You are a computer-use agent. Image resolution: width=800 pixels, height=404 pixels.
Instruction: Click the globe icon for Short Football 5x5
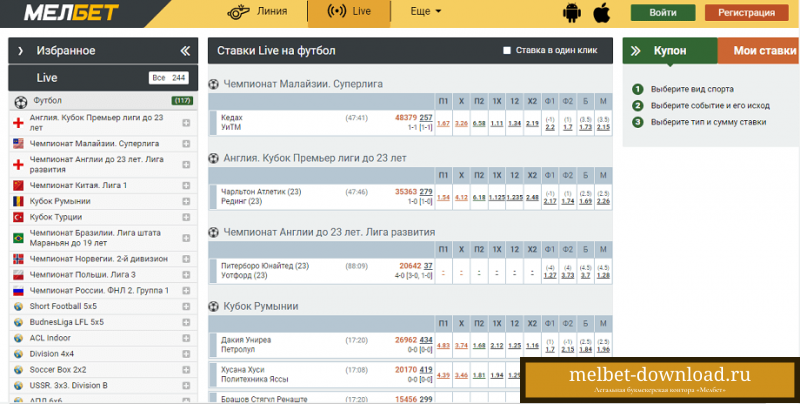[x=18, y=307]
